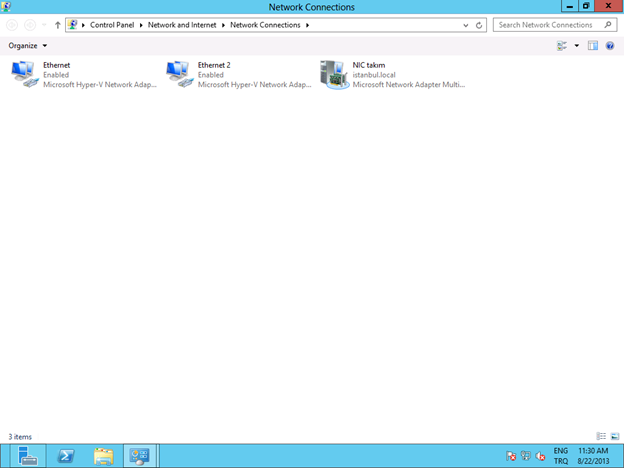The width and height of the screenshot is (624, 468).
Task: Click 3 items status bar text
Action: tap(20, 437)
